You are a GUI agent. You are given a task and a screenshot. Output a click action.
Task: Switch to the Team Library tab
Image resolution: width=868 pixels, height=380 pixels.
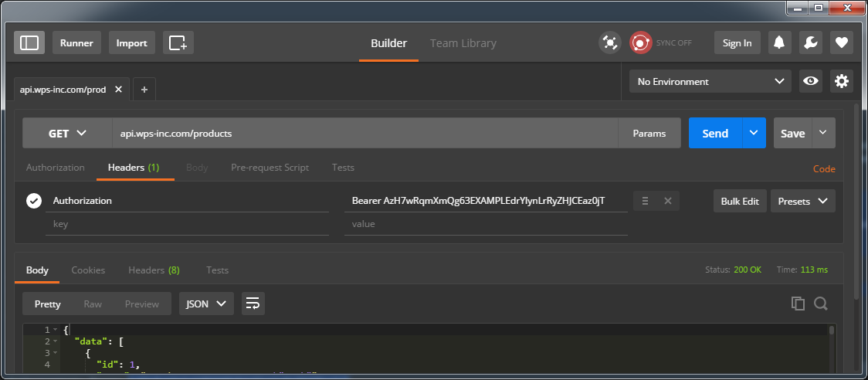463,43
